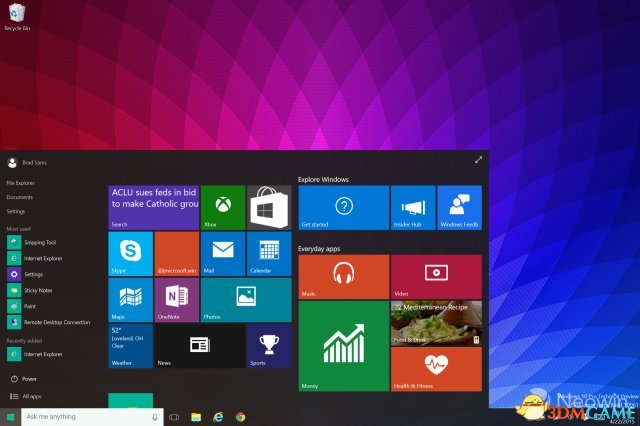Launch Google Chrome on taskbar
The height and width of the screenshot is (426, 640).
[x=241, y=417]
